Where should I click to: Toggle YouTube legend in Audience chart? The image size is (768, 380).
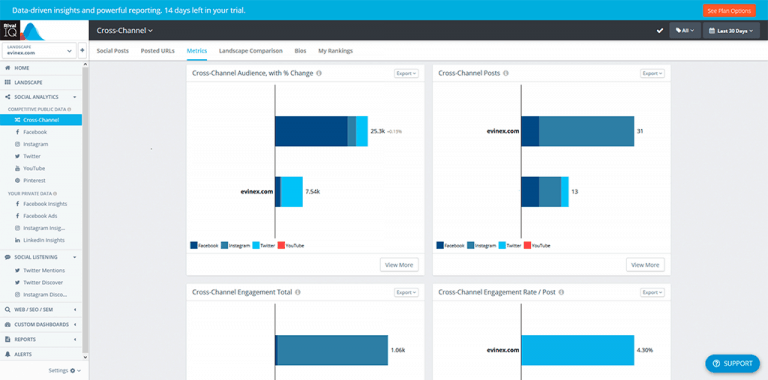pyautogui.click(x=291, y=245)
